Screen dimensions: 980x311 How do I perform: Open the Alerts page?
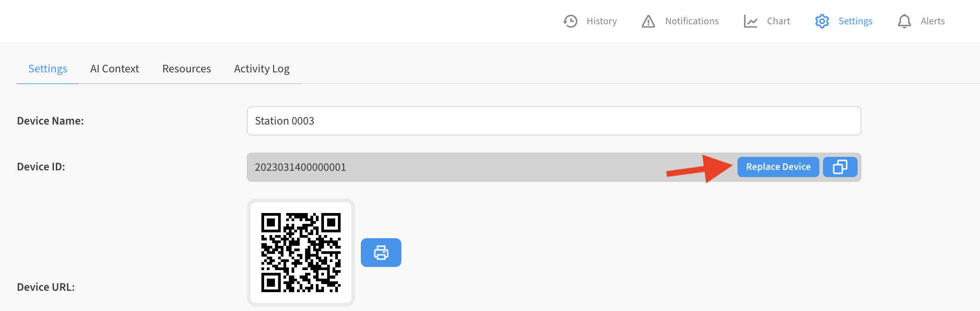click(x=932, y=21)
